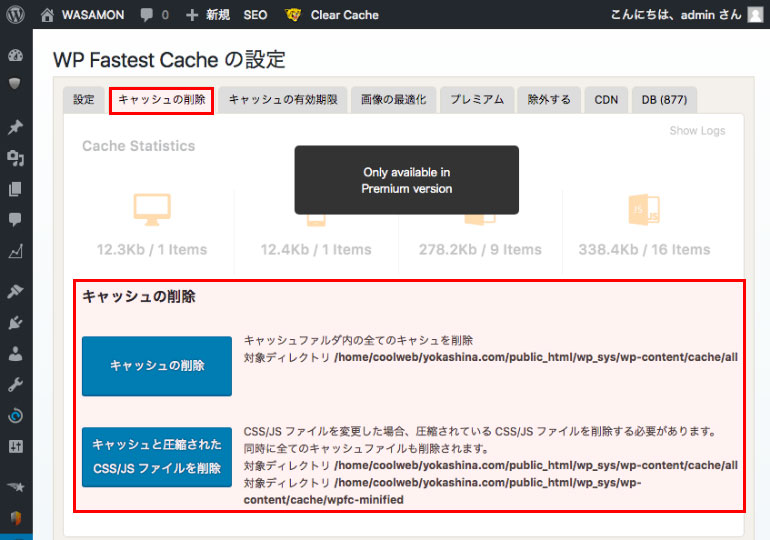
Task: Open the star-shaped icon in sidebar
Action: point(15,486)
